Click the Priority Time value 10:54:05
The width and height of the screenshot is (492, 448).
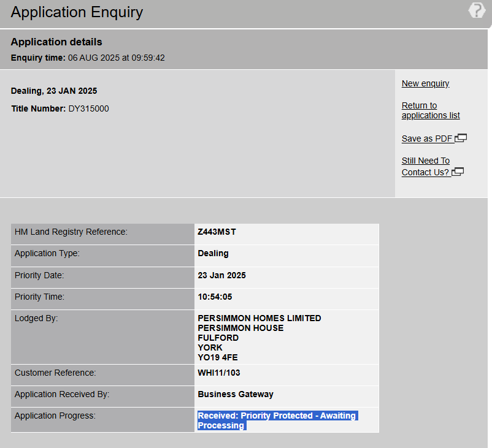215,297
